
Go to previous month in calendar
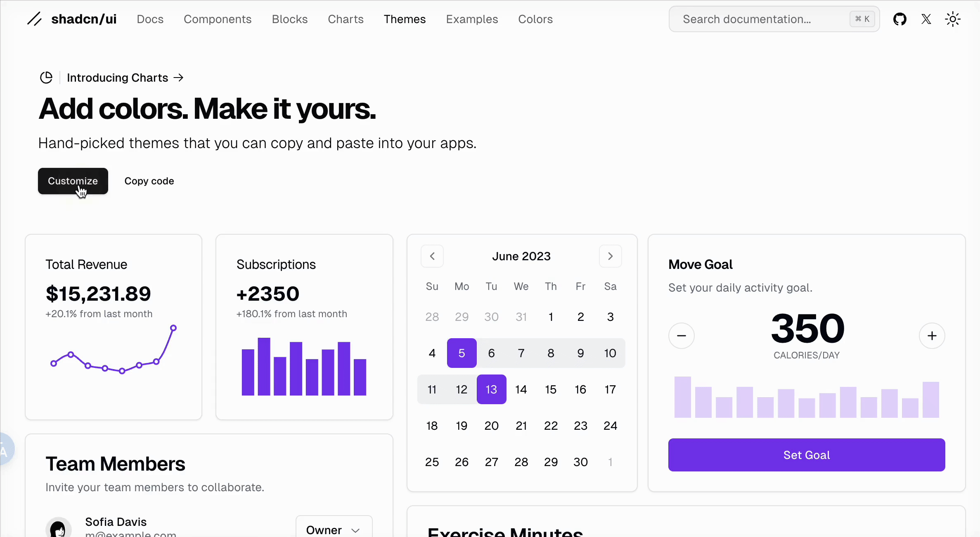432,256
